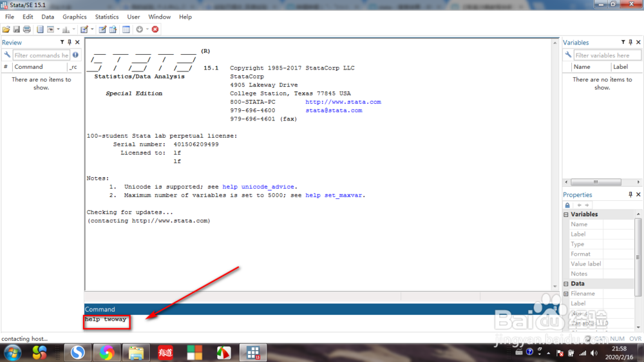This screenshot has width=644, height=362.
Task: Open the Graph icon dropdown arrow
Action: (73, 29)
